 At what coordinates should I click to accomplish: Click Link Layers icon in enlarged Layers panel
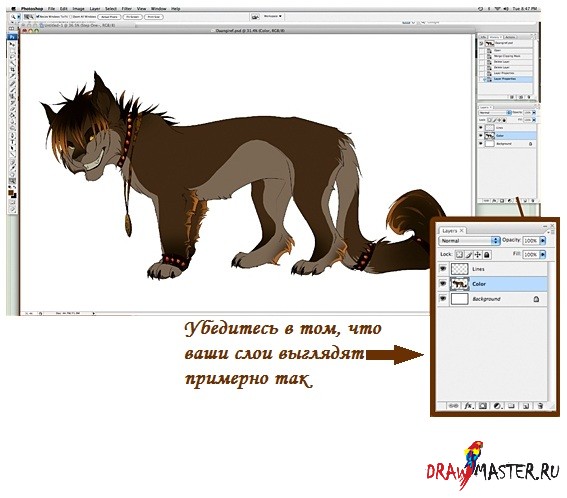tap(453, 406)
